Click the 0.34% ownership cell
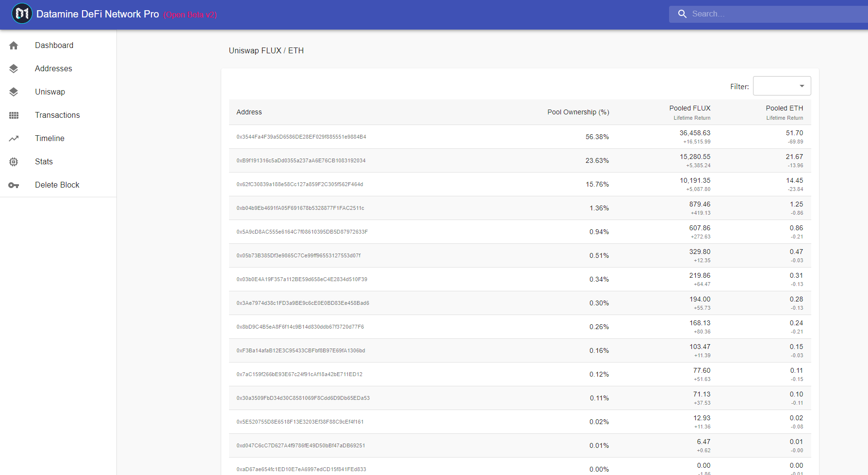Image resolution: width=868 pixels, height=475 pixels. point(599,279)
